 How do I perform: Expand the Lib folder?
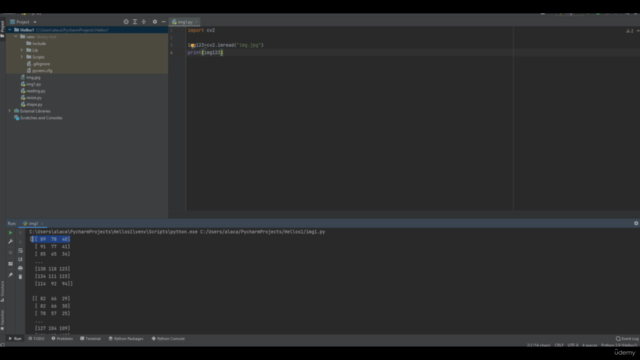coord(22,50)
